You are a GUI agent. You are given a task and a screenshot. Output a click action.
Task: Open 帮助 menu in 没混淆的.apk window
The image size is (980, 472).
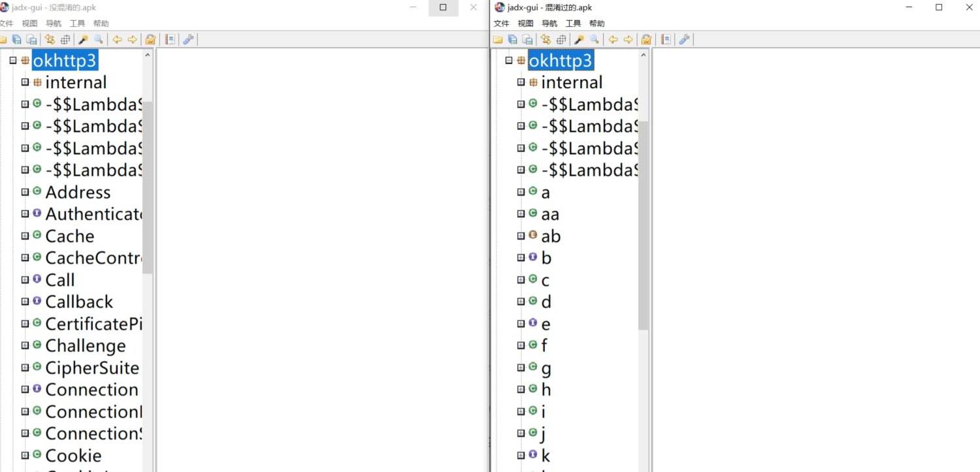coord(101,24)
